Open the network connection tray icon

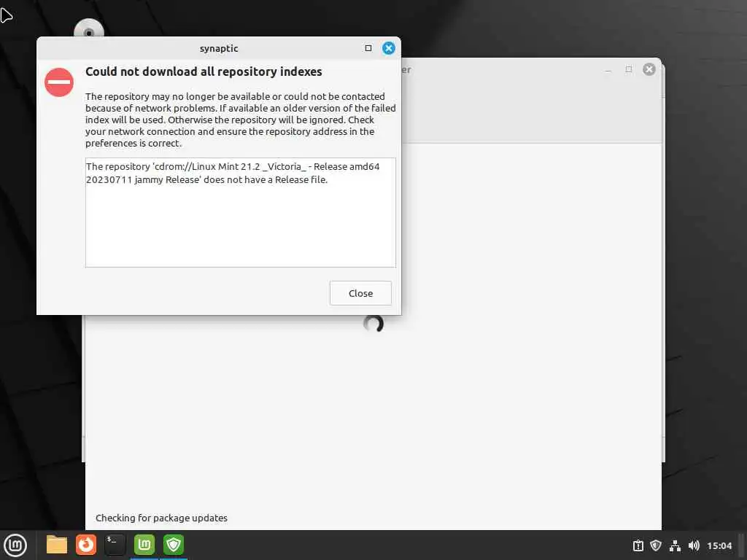click(x=675, y=545)
